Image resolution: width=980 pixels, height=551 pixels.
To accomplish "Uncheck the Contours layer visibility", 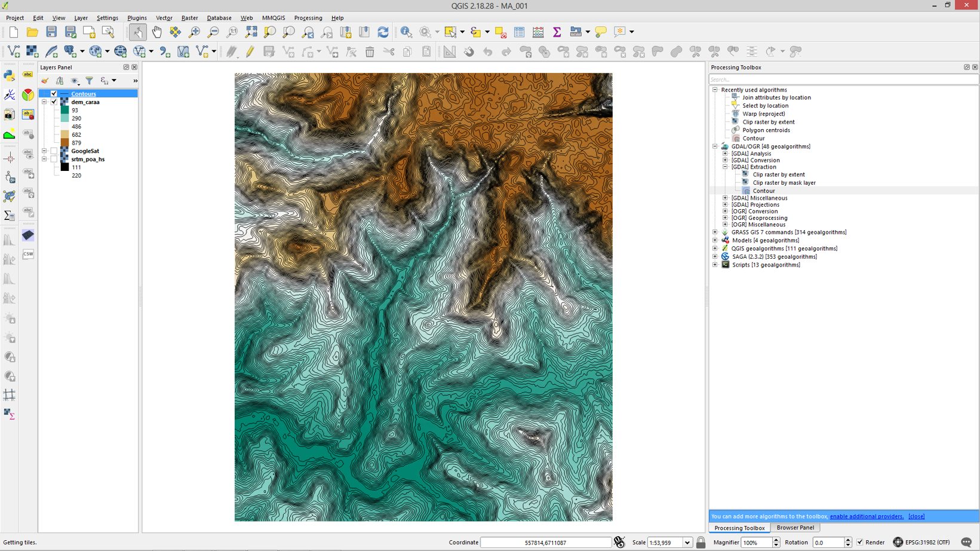I will pos(54,94).
